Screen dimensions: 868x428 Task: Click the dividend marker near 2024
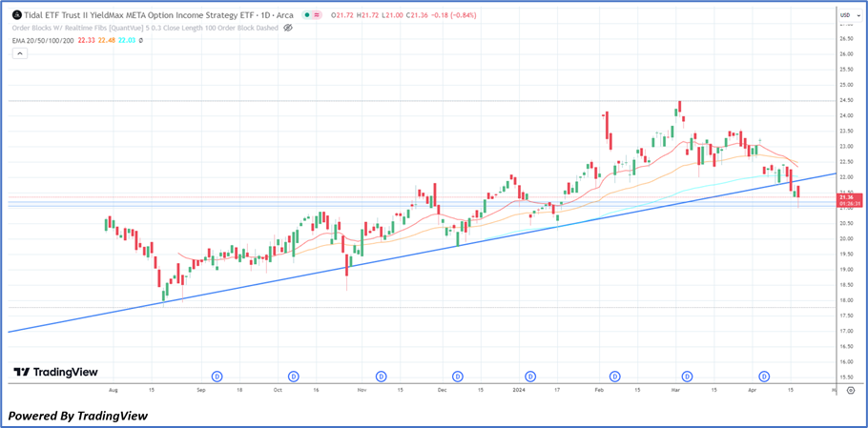[531, 377]
